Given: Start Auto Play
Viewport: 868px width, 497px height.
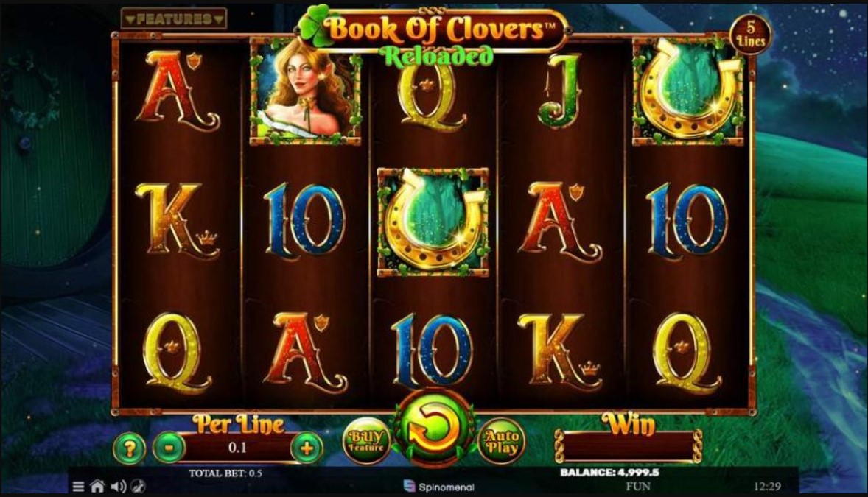Looking at the screenshot, I should 502,441.
